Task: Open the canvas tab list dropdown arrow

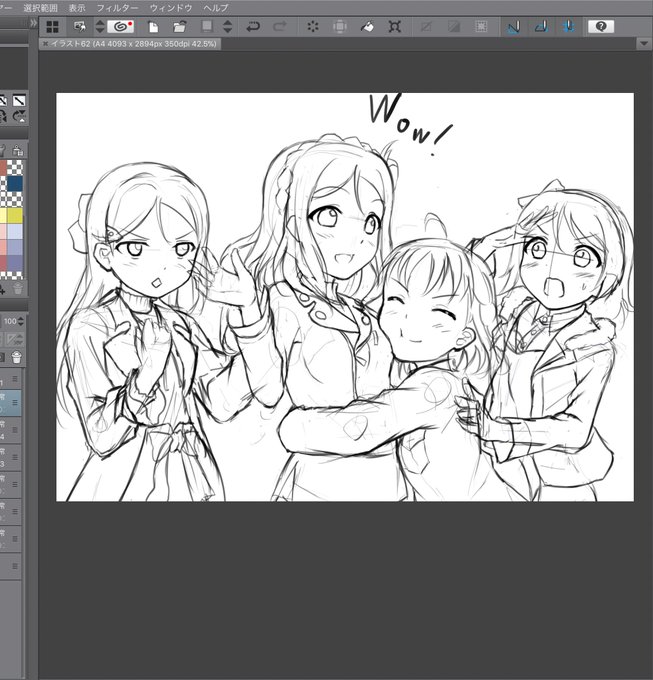Action: pos(643,44)
